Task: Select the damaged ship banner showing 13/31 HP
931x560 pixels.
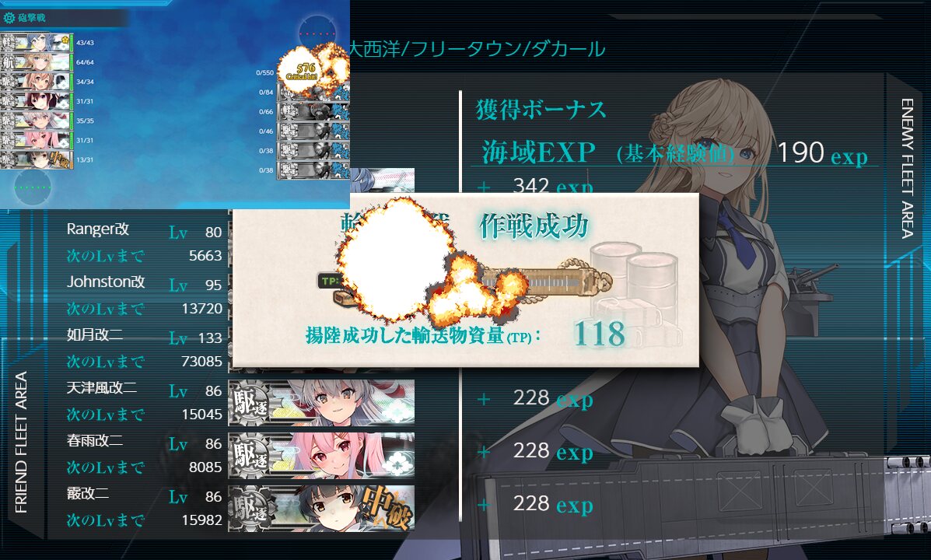Action: [x=37, y=159]
